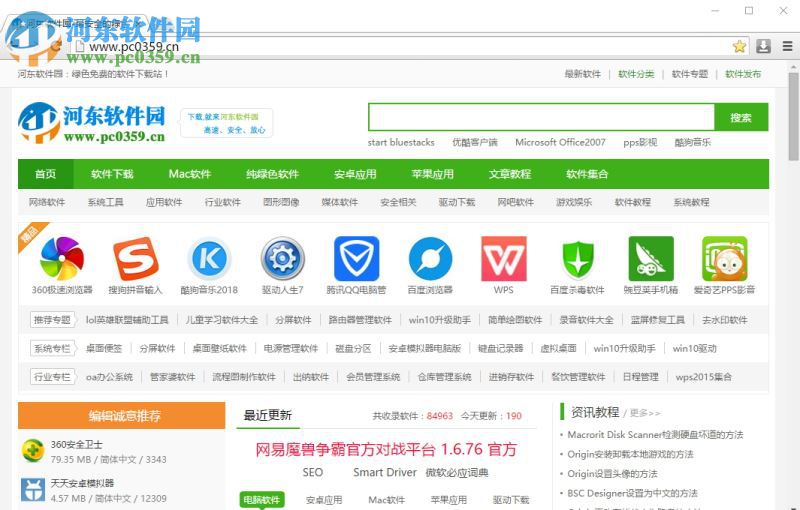Open 网易魔兽争霸官方对战平台 1.6.76 headline
The height and width of the screenshot is (510, 800).
click(386, 449)
